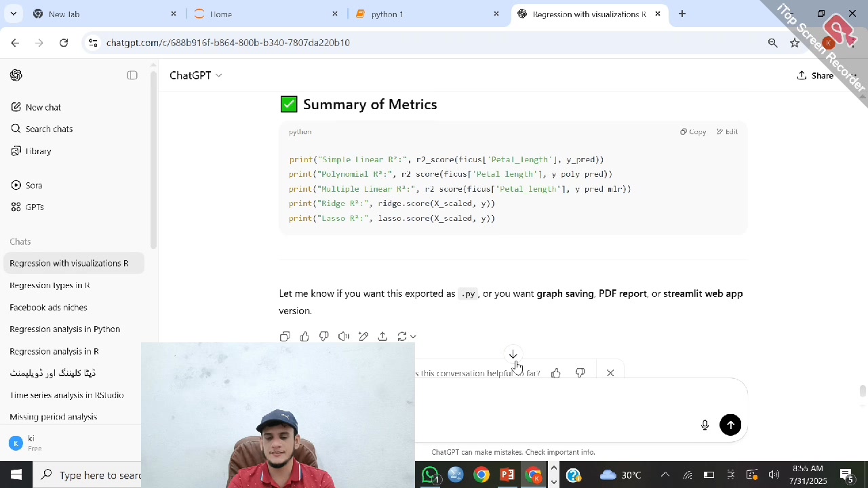Give the response a thumbs up

[304, 336]
